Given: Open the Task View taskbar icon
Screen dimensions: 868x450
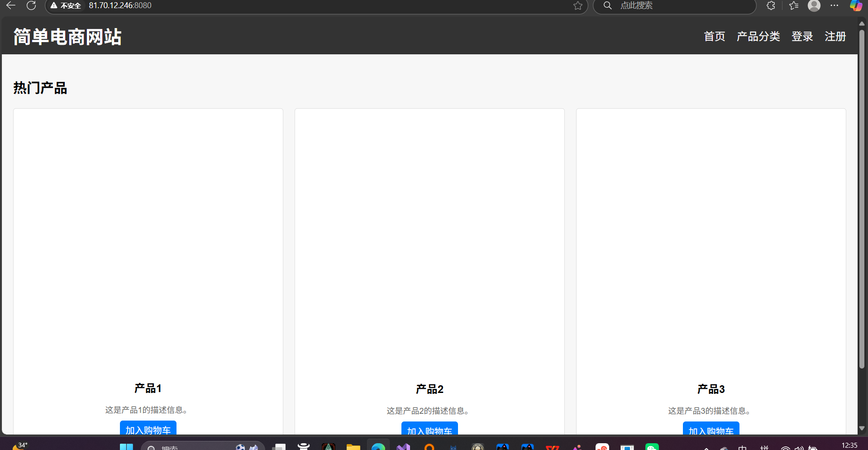Looking at the screenshot, I should pos(279,446).
